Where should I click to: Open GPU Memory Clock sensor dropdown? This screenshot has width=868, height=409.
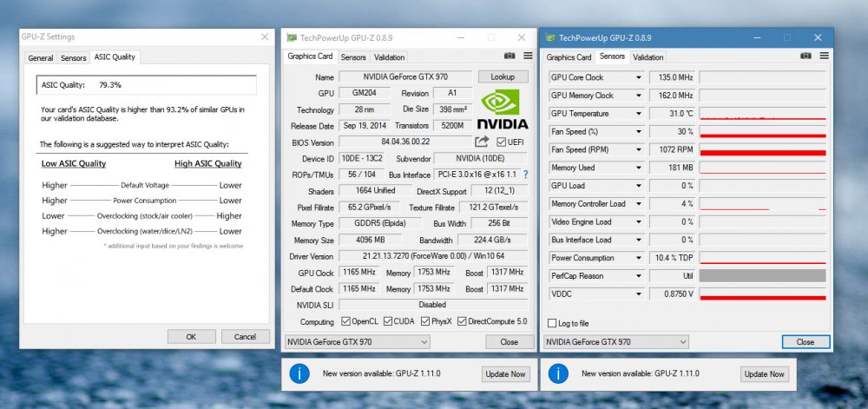click(x=639, y=96)
